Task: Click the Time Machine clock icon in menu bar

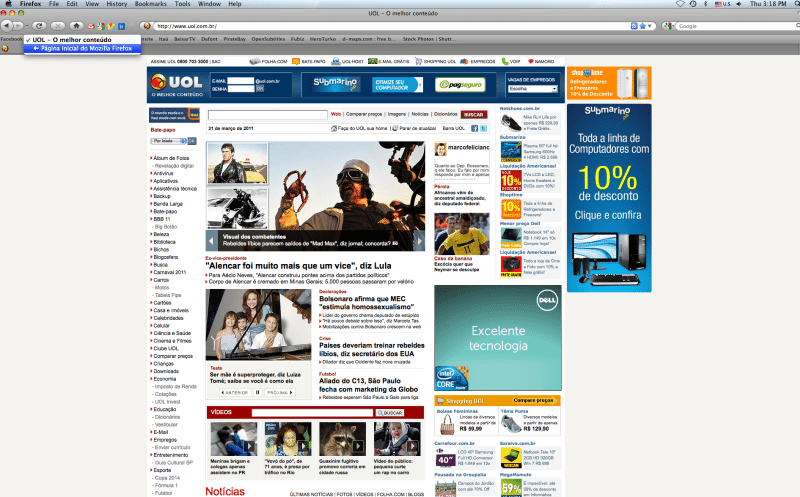Action: coord(693,4)
